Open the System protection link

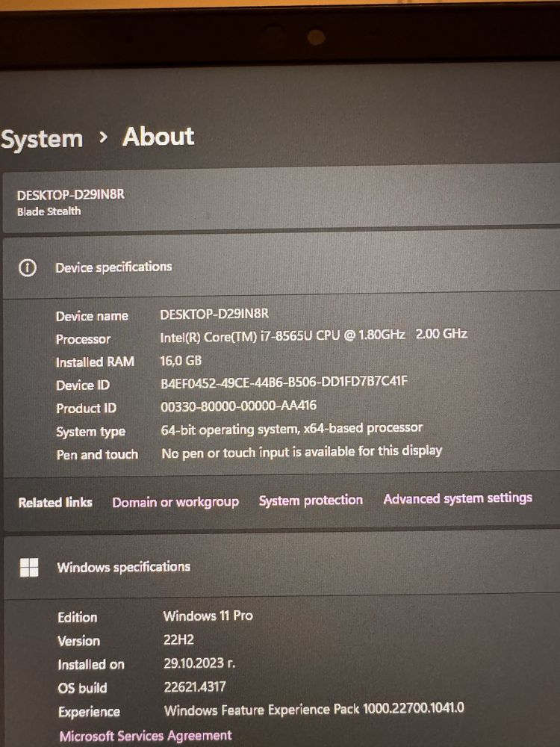(x=311, y=500)
